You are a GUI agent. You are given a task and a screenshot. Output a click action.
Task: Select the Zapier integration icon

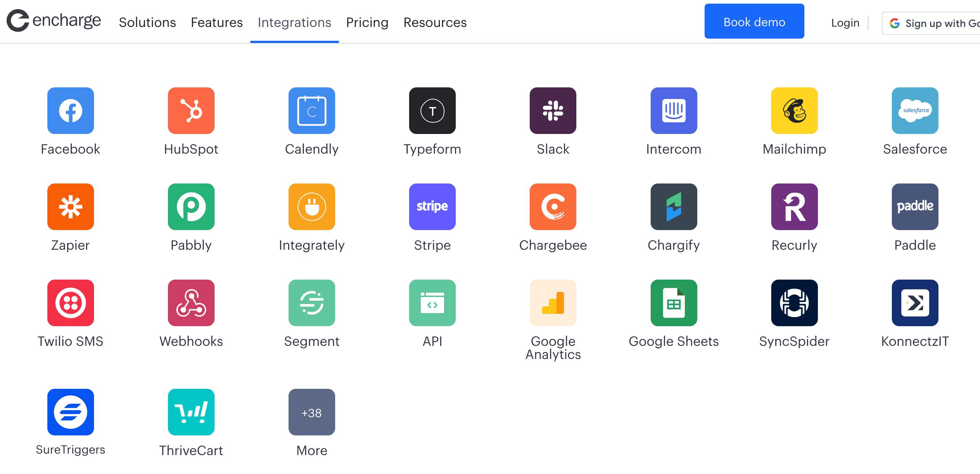pyautogui.click(x=70, y=207)
